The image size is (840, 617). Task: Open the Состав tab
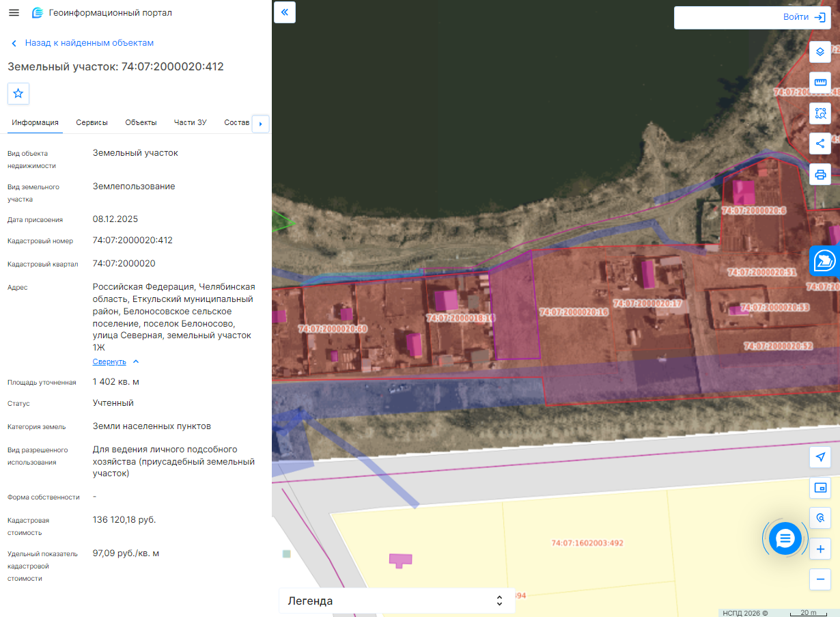[x=237, y=122]
